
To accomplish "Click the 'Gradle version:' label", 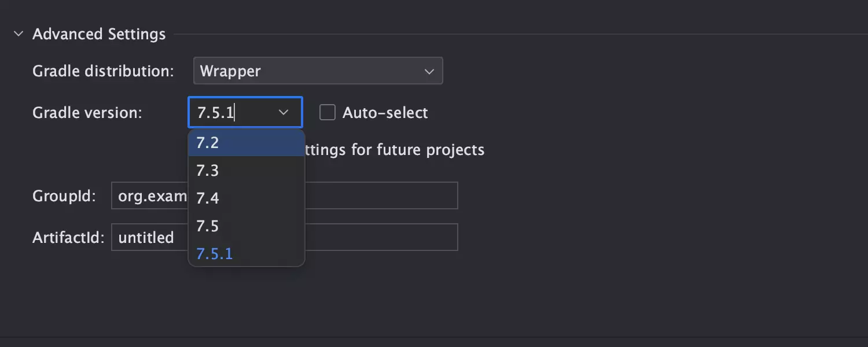I will pos(87,112).
